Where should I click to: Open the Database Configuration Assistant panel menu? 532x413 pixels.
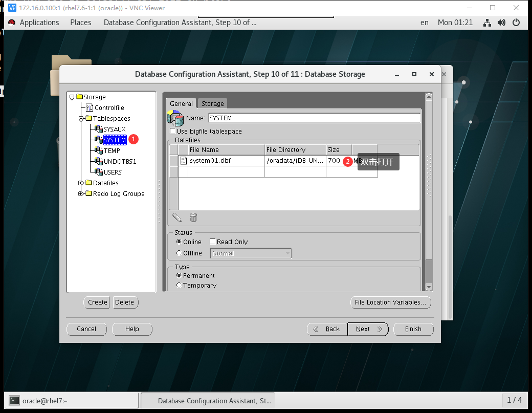(180, 23)
